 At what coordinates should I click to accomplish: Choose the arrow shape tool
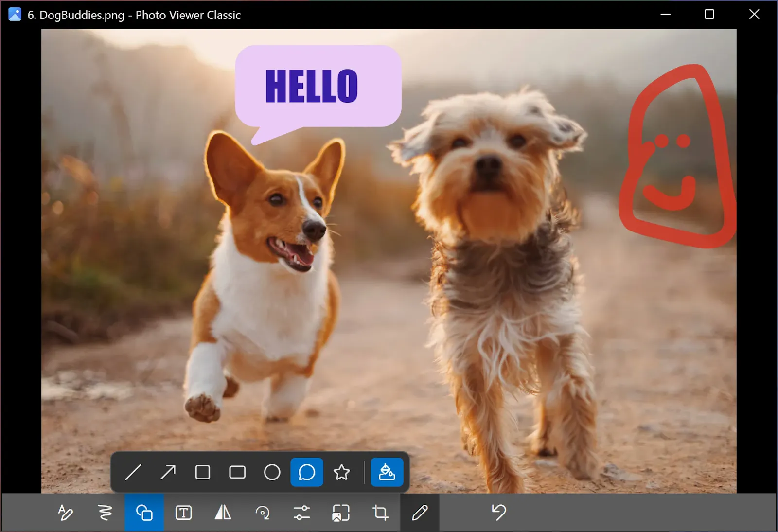coord(168,472)
